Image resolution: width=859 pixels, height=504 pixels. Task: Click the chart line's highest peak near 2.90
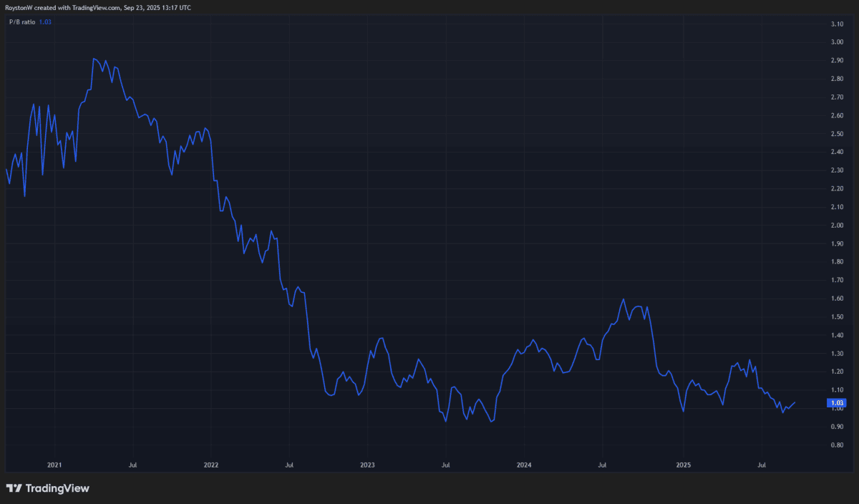(94, 59)
